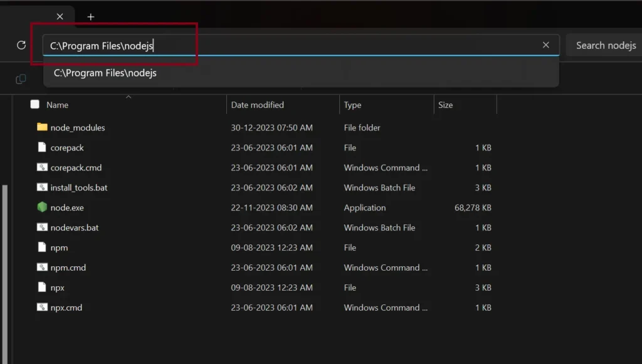
Task: Select the corepack.cmd file name
Action: click(76, 168)
